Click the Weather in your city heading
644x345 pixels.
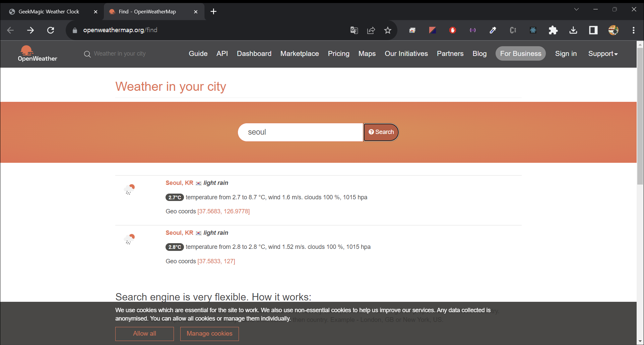[171, 87]
